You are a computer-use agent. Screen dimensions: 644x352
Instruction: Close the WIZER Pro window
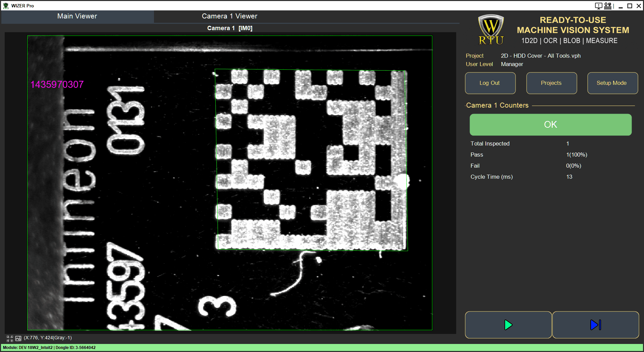tap(639, 6)
